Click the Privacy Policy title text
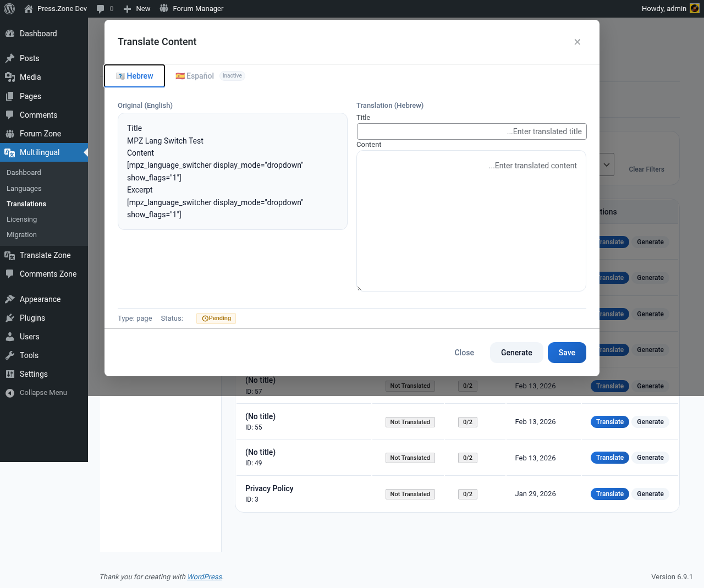 pos(269,488)
